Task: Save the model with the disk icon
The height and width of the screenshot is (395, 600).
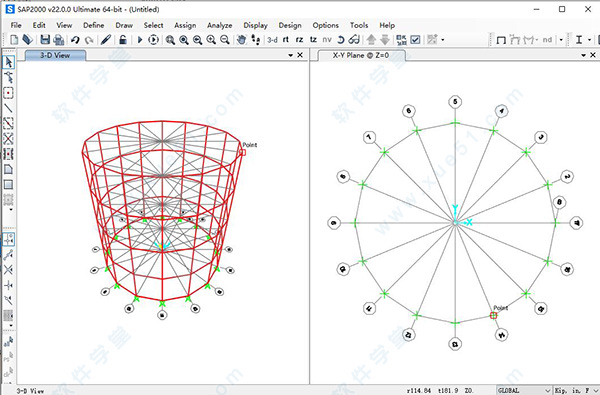Action: [x=45, y=39]
